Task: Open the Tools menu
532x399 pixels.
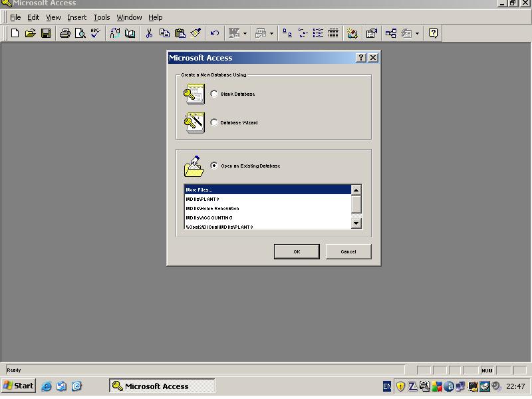Action: pyautogui.click(x=102, y=17)
